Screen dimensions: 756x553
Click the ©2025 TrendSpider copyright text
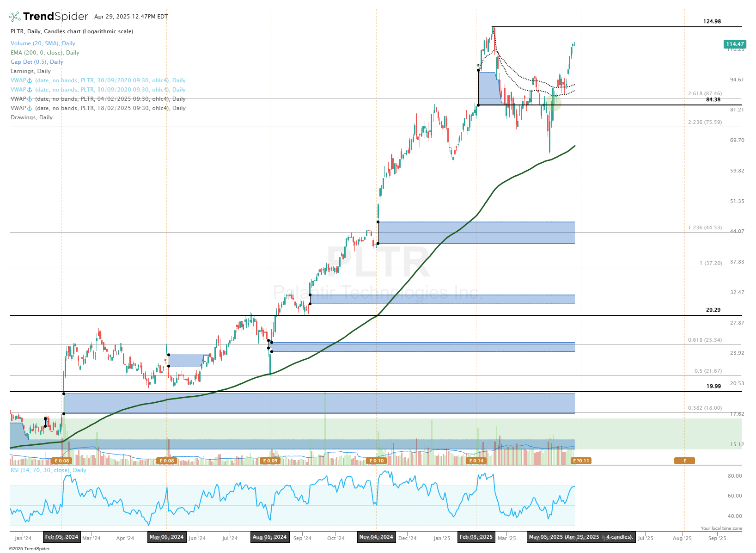tap(29, 549)
